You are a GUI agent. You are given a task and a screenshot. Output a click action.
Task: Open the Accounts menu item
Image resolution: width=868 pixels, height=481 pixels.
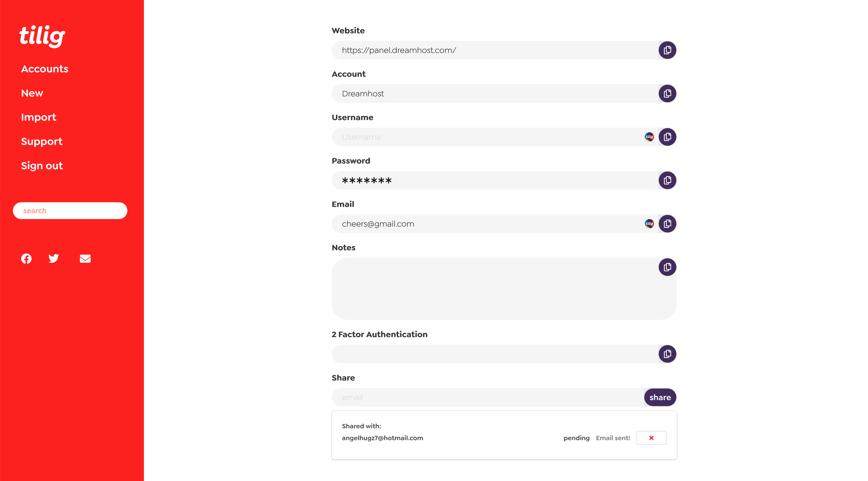45,69
